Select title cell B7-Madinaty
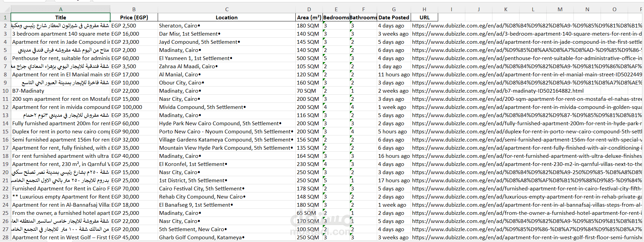This screenshot has height=242, width=644. pyautogui.click(x=60, y=91)
